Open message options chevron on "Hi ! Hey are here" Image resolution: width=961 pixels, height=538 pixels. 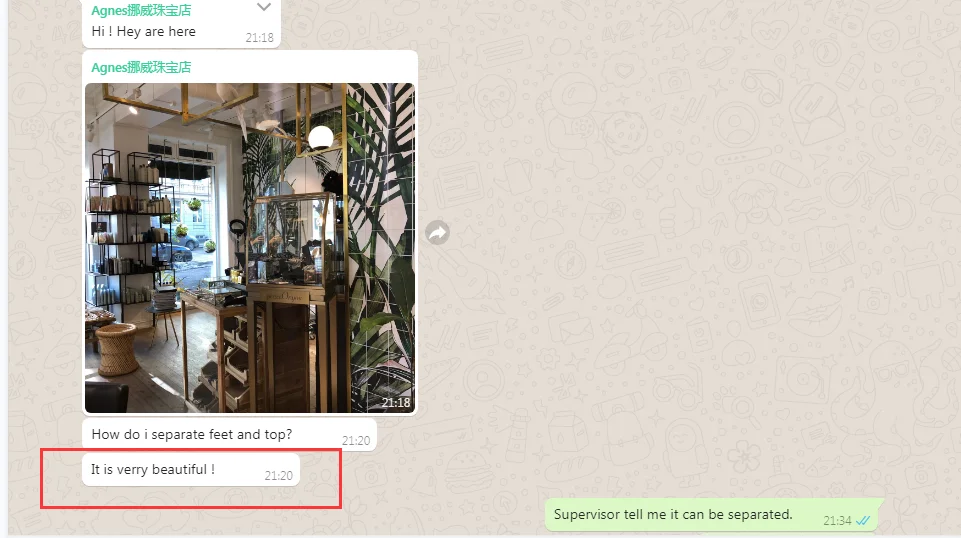click(264, 7)
